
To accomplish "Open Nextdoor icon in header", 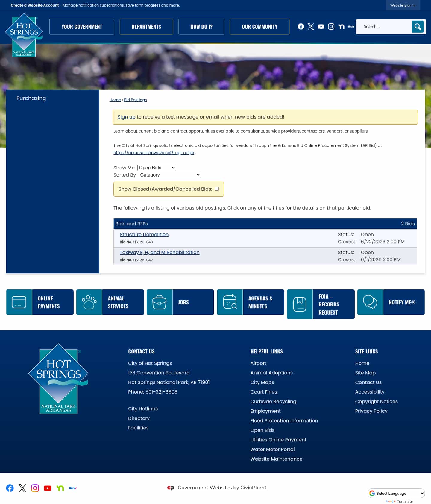I will [341, 27].
